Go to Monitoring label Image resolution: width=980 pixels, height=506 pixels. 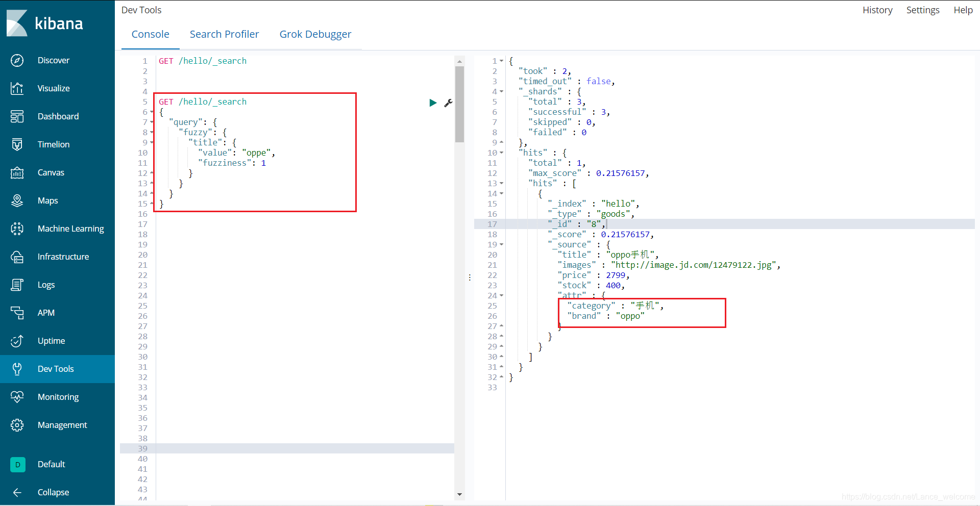(x=58, y=397)
